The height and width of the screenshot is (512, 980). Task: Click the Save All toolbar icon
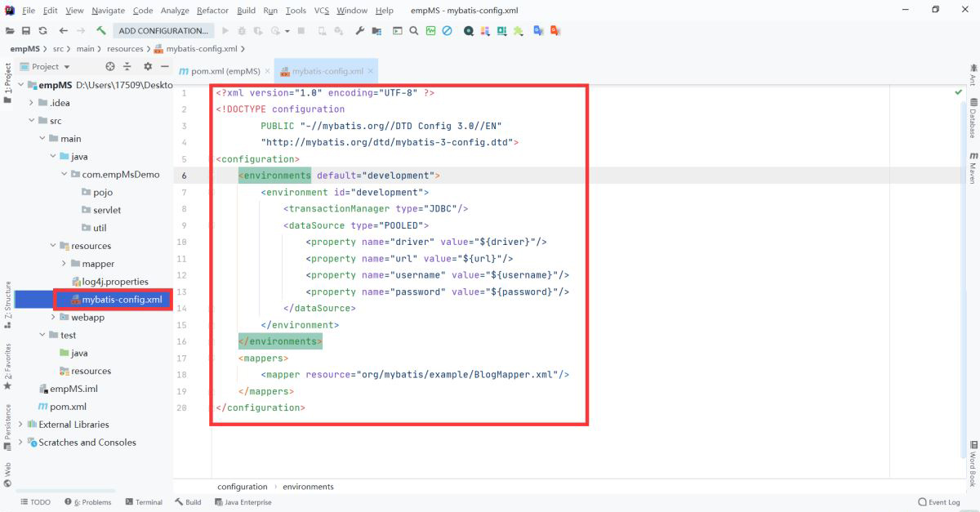26,31
